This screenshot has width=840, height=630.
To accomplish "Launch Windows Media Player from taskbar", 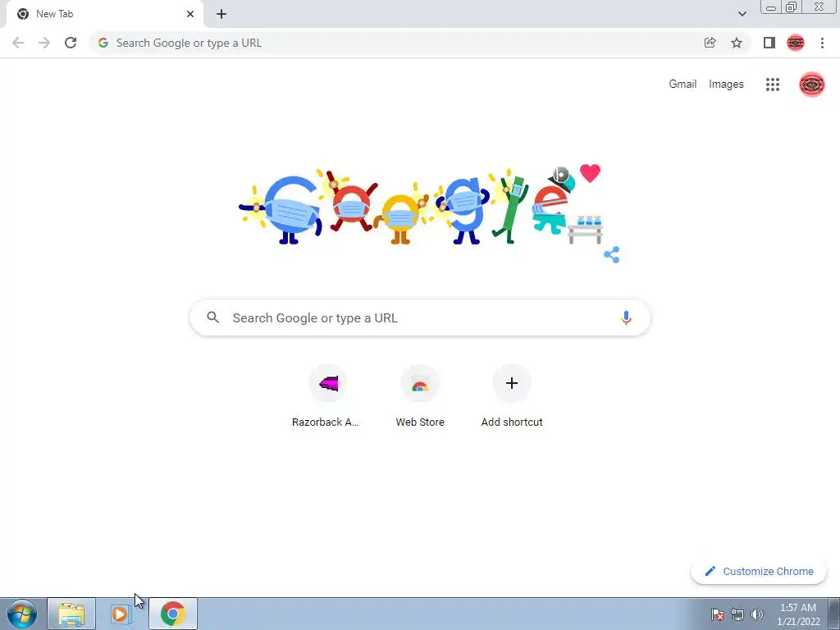I will (x=121, y=614).
